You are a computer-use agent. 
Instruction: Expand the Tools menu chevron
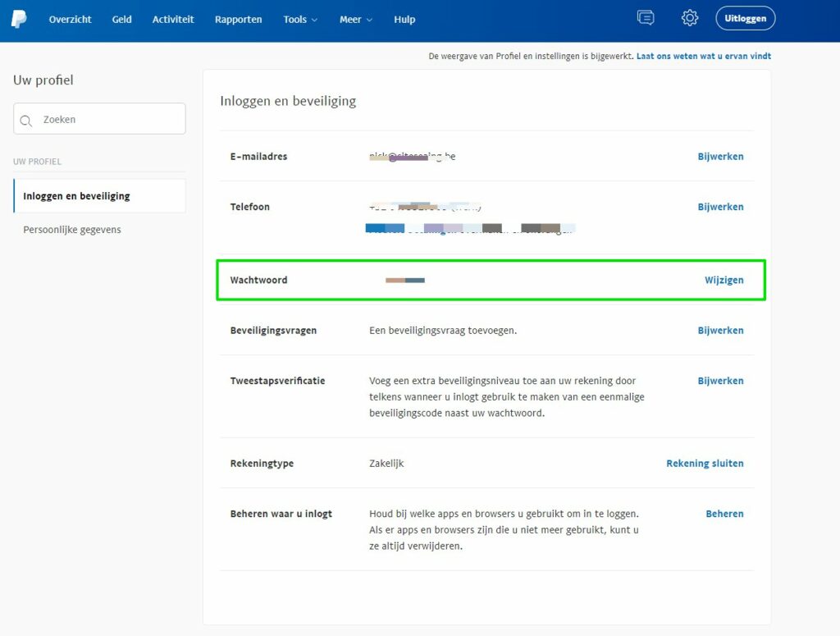coord(314,20)
